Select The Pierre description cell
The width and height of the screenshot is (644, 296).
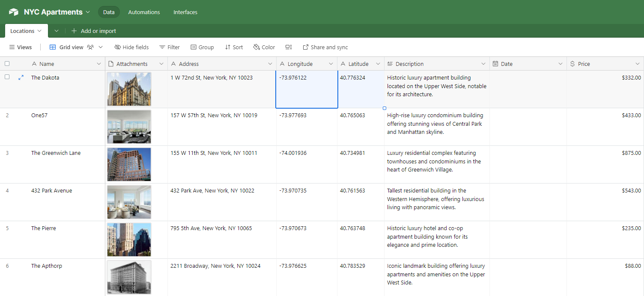pyautogui.click(x=437, y=240)
